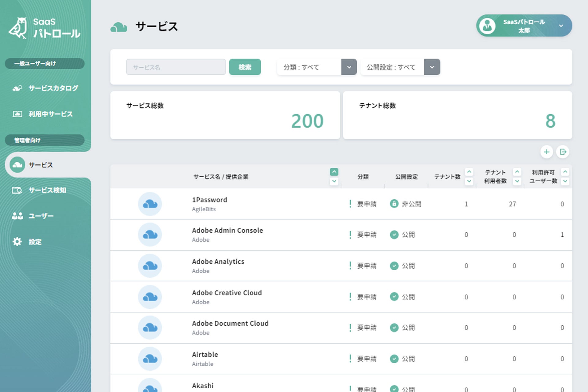Open サービス検知 via its magnifier icon
This screenshot has height=392, width=588.
[17, 190]
